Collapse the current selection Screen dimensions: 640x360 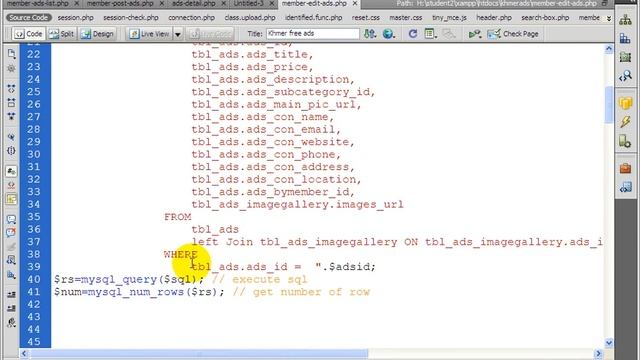11,102
